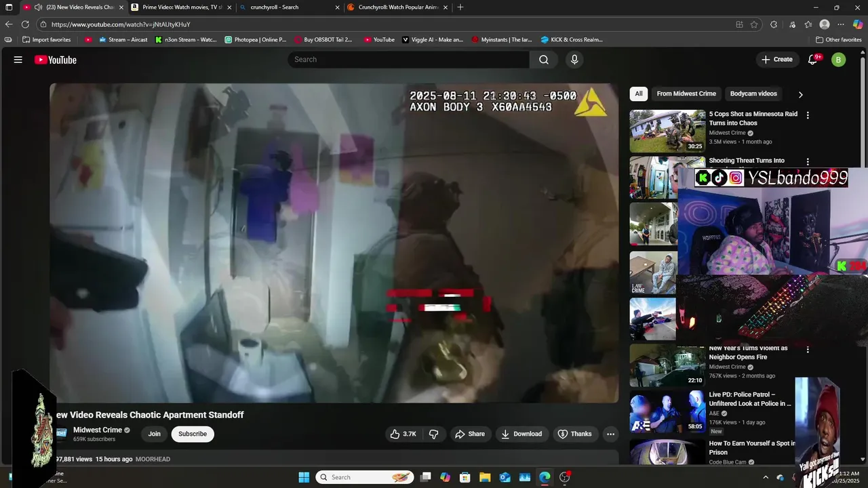Viewport: 868px width, 488px height.
Task: Switch to crunchyroll - Search tab
Action: tap(290, 7)
